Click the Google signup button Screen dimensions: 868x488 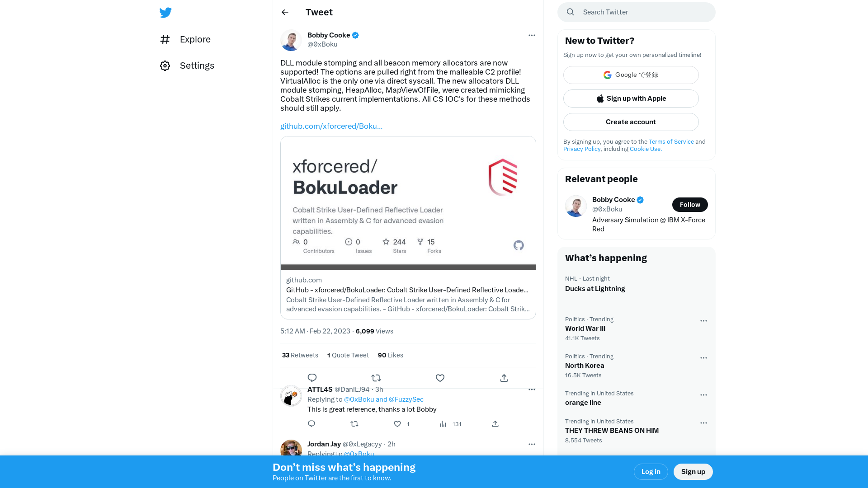tap(631, 75)
